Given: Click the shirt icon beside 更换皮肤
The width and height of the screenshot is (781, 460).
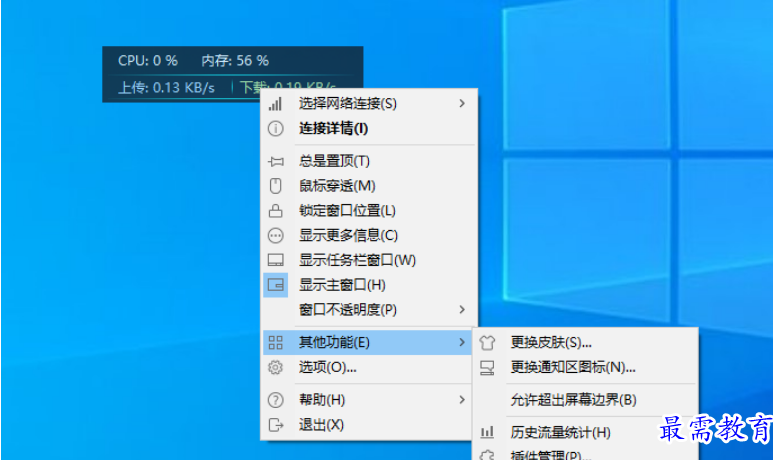Looking at the screenshot, I should pos(487,343).
